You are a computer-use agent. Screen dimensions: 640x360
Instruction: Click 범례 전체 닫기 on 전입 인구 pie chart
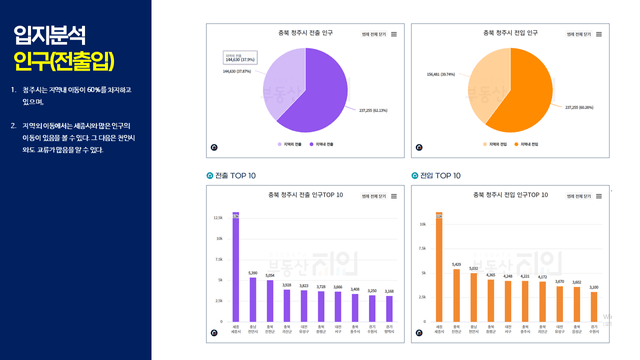(578, 34)
